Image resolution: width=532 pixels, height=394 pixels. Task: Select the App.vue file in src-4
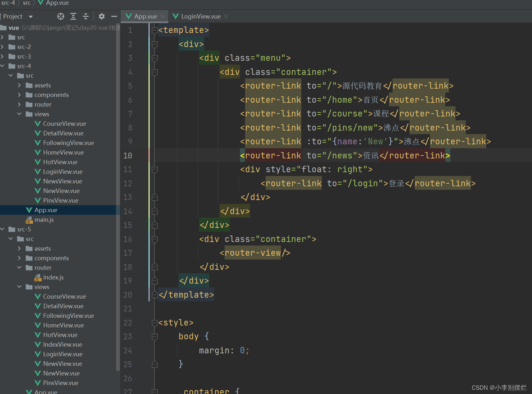46,210
